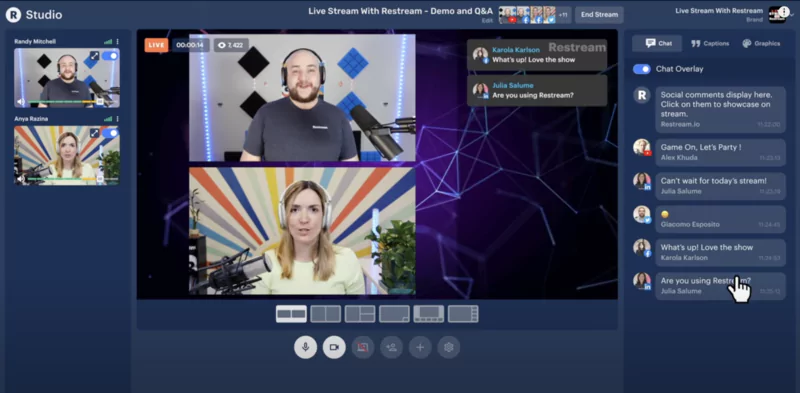Click the stream title "Live Stream With Restream - Demo and Q&A"
The image size is (800, 393).
[x=401, y=11]
